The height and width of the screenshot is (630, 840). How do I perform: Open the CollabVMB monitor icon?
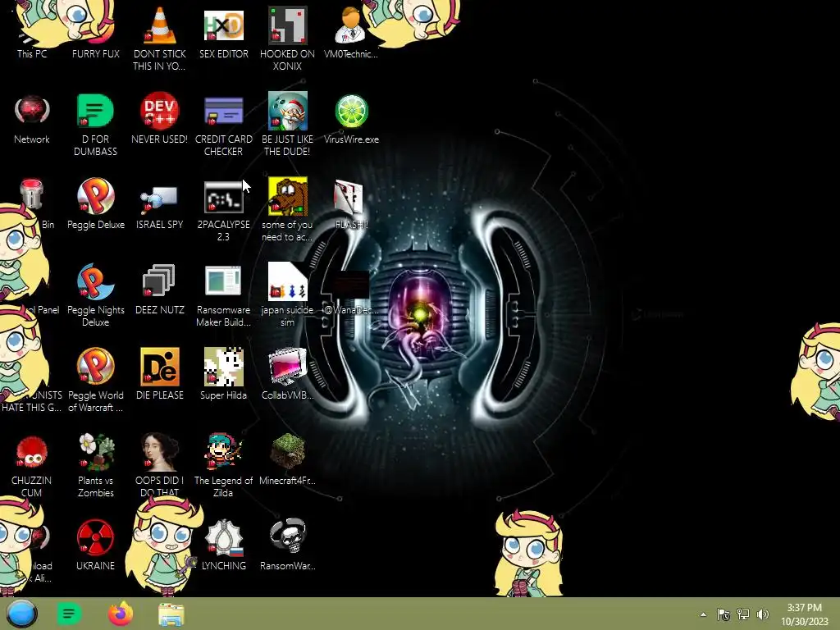point(288,374)
